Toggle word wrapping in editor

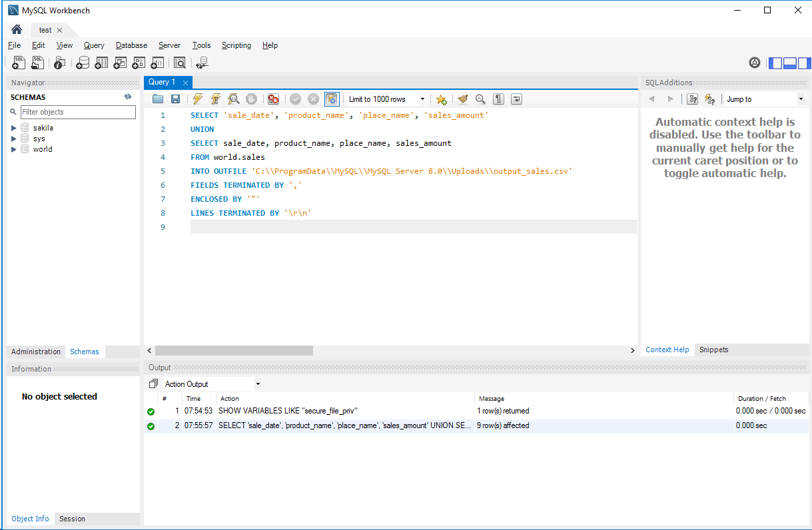[x=516, y=99]
